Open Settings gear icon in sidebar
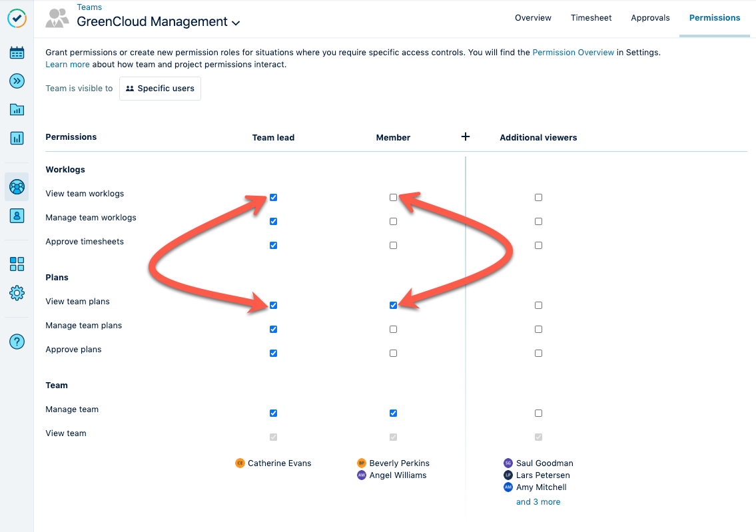The width and height of the screenshot is (756, 532). [x=17, y=292]
